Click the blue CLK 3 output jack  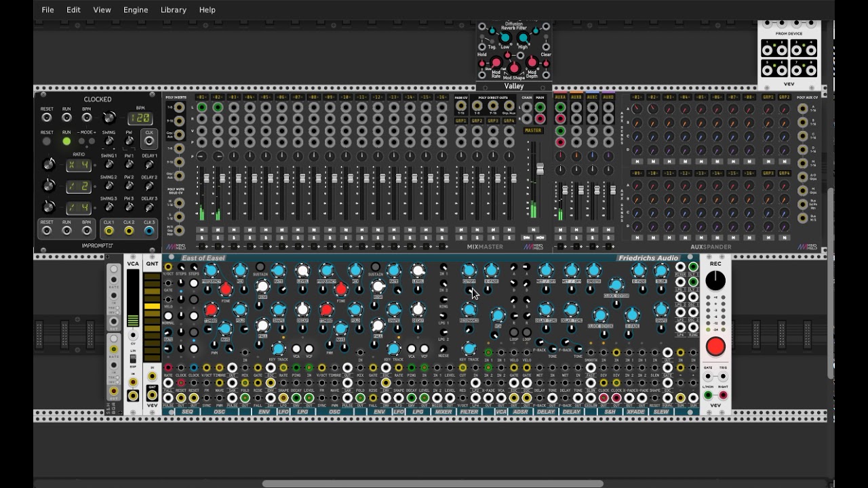(149, 231)
